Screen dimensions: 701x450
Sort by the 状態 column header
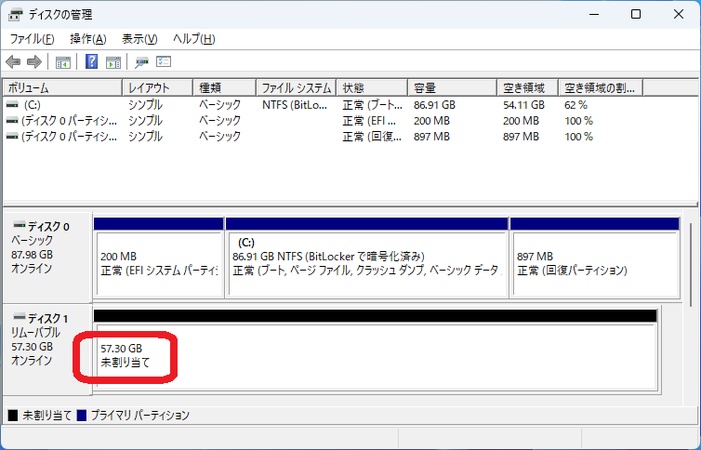click(x=372, y=88)
